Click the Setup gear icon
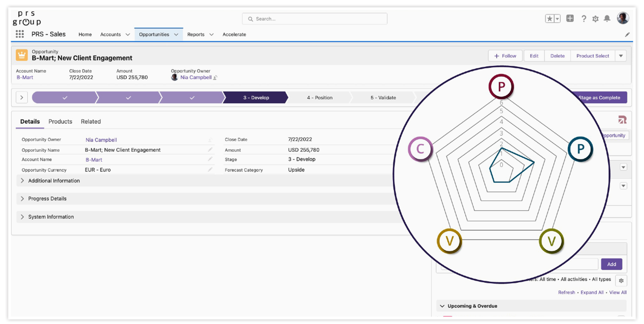The image size is (644, 324). (x=596, y=18)
